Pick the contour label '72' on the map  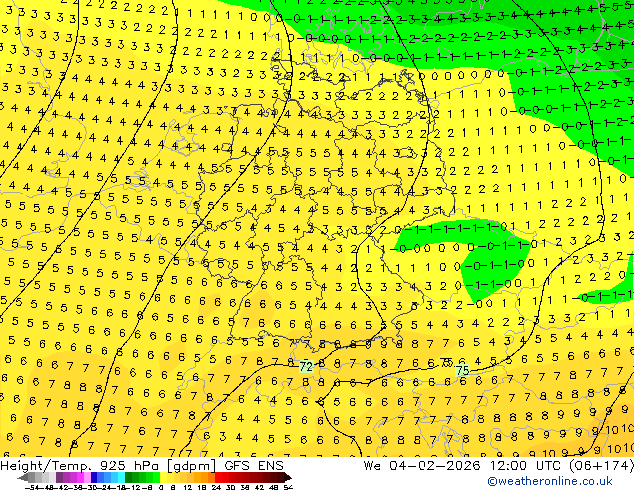click(306, 367)
